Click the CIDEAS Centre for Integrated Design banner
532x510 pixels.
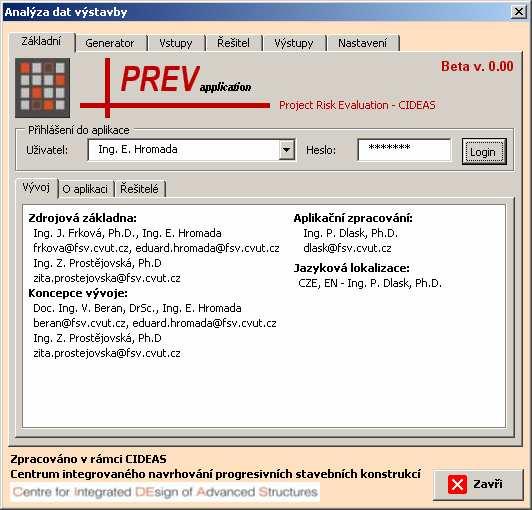click(165, 492)
